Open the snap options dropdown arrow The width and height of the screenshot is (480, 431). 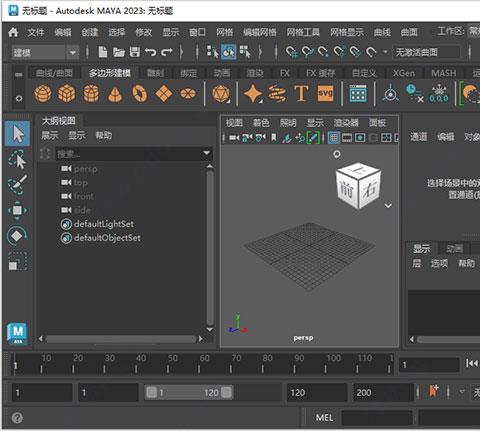point(385,52)
